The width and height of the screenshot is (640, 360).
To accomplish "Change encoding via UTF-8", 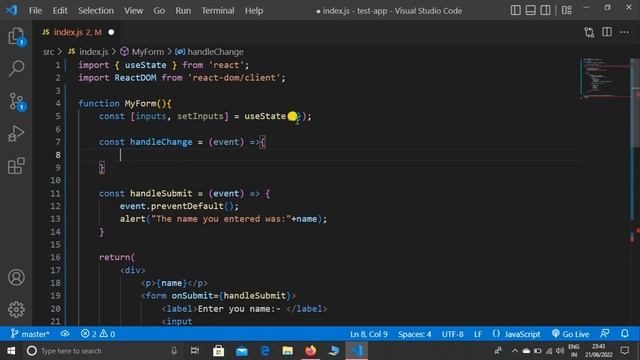I will 452,334.
